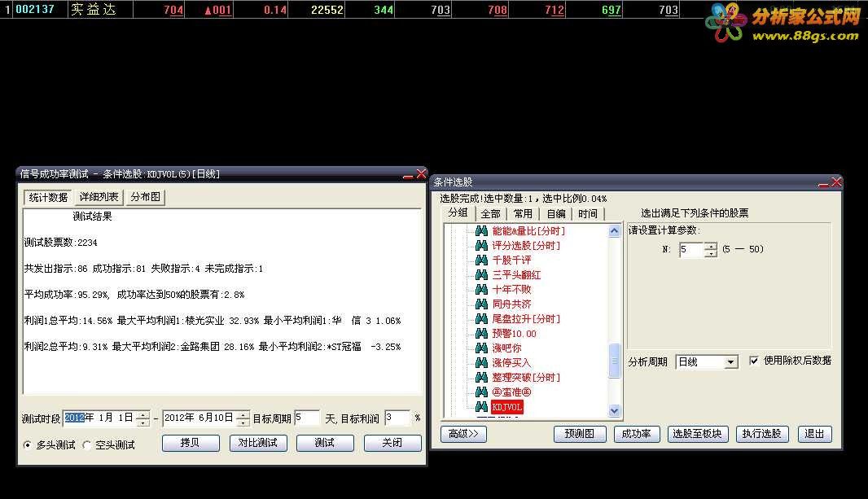
Task: Click the end date spinner arrows
Action: pos(243,418)
